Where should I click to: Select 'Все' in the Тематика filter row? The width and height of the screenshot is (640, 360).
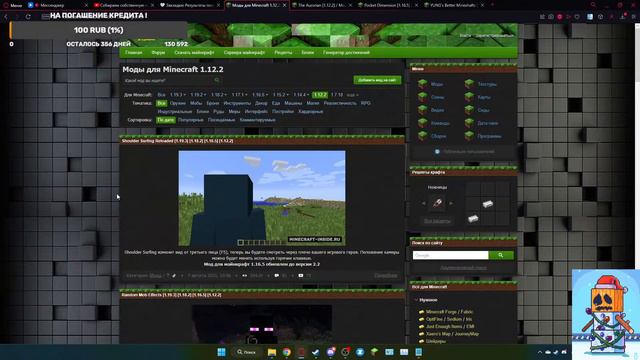pos(161,103)
